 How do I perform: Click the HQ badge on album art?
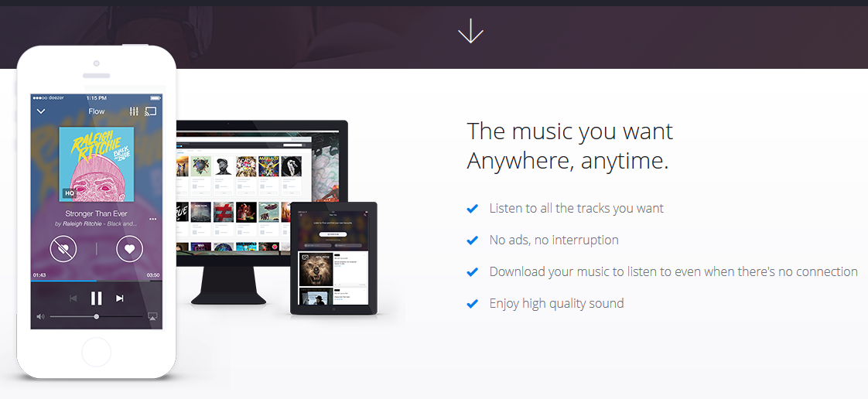pos(69,193)
